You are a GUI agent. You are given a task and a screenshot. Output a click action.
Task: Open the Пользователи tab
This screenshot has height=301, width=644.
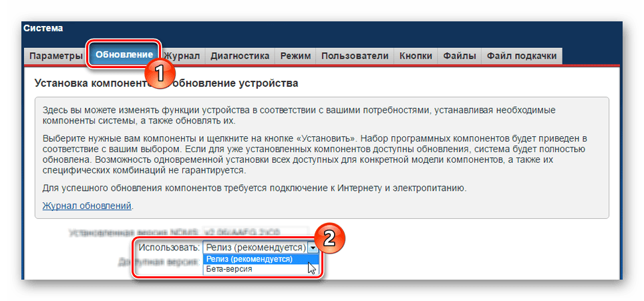tap(355, 56)
